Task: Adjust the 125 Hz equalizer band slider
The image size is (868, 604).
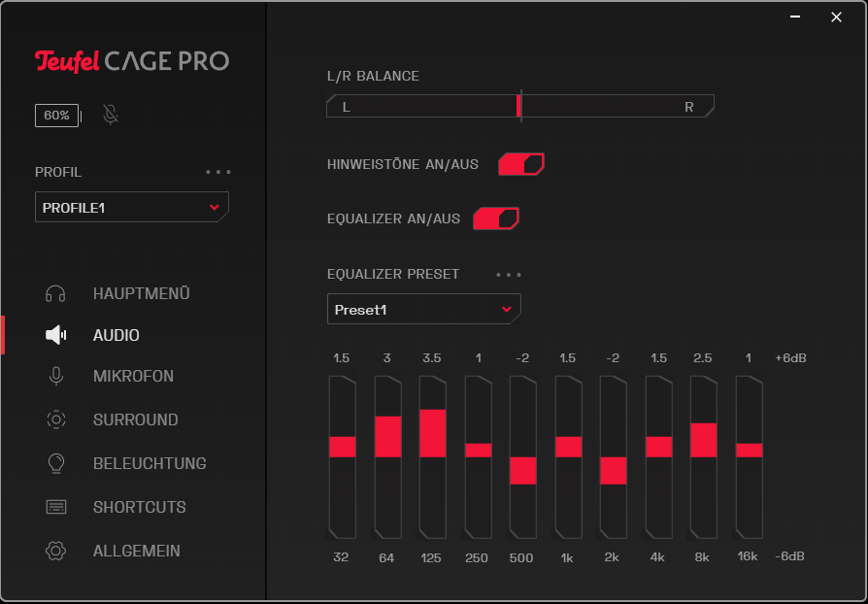Action: 432,457
